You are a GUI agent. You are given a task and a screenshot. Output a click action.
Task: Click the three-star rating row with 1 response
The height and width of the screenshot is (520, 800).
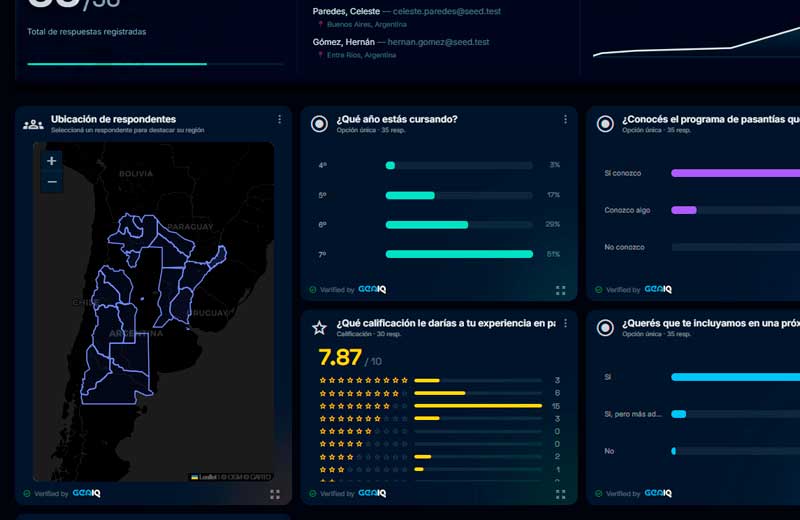click(x=439, y=469)
